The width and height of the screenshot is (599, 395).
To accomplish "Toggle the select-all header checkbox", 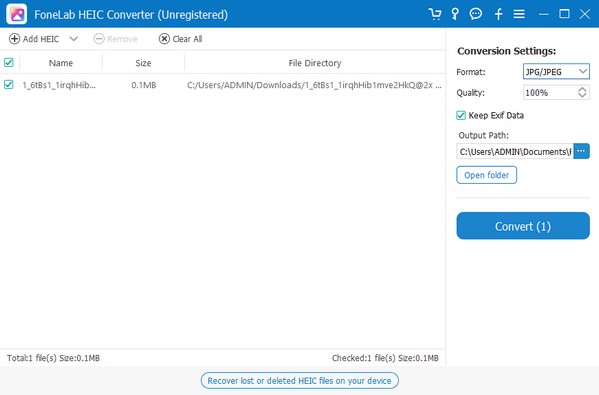I will 8,62.
